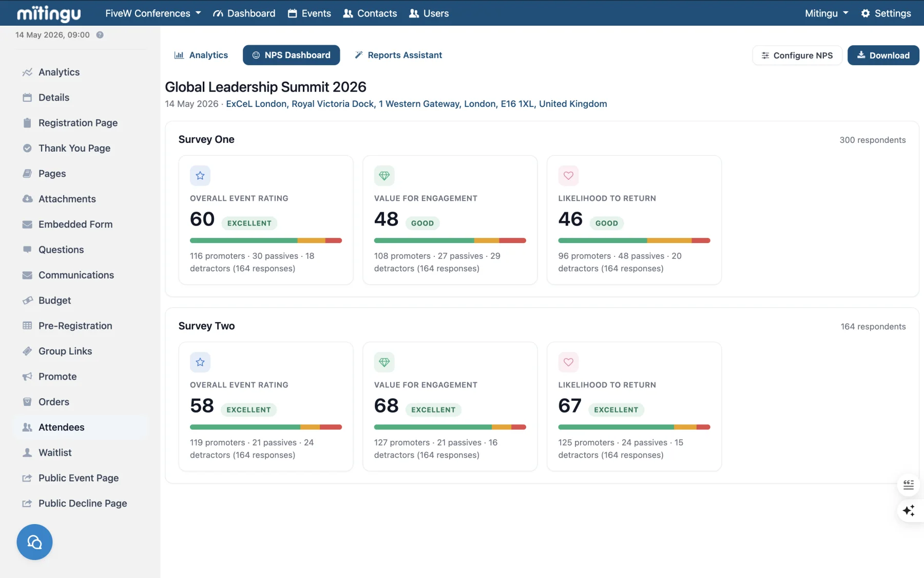Screen dimensions: 924x578
Task: Click diamond icon in Survey One Value card
Action: point(384,176)
